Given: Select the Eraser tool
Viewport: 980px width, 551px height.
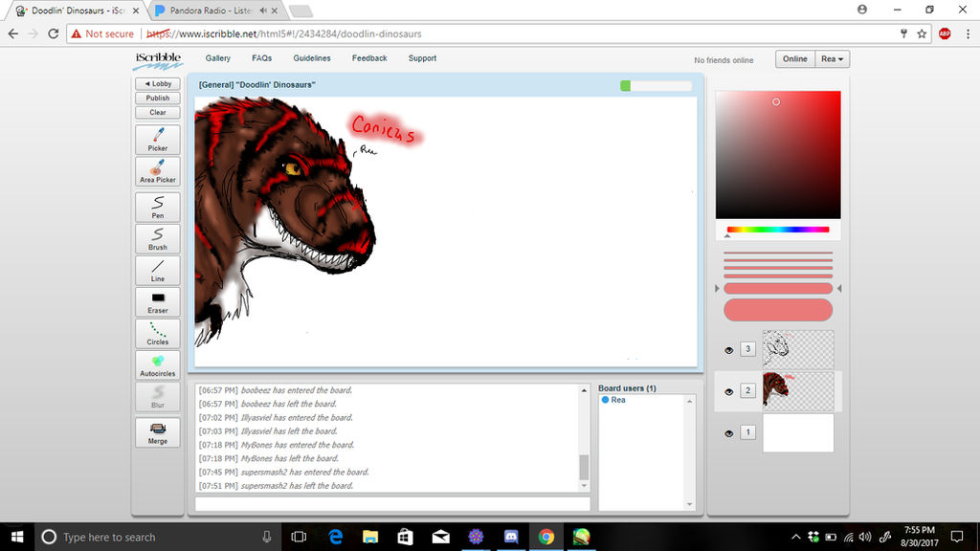Looking at the screenshot, I should click(x=158, y=301).
